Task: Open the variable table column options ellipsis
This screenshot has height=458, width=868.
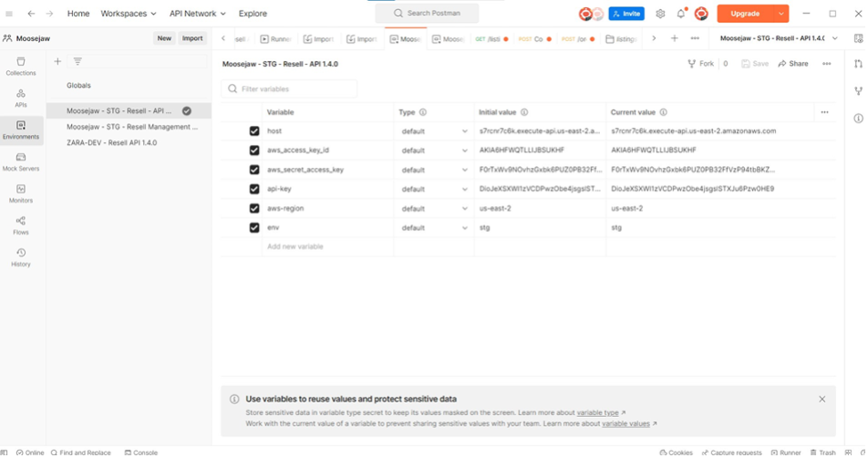Action: click(x=824, y=112)
